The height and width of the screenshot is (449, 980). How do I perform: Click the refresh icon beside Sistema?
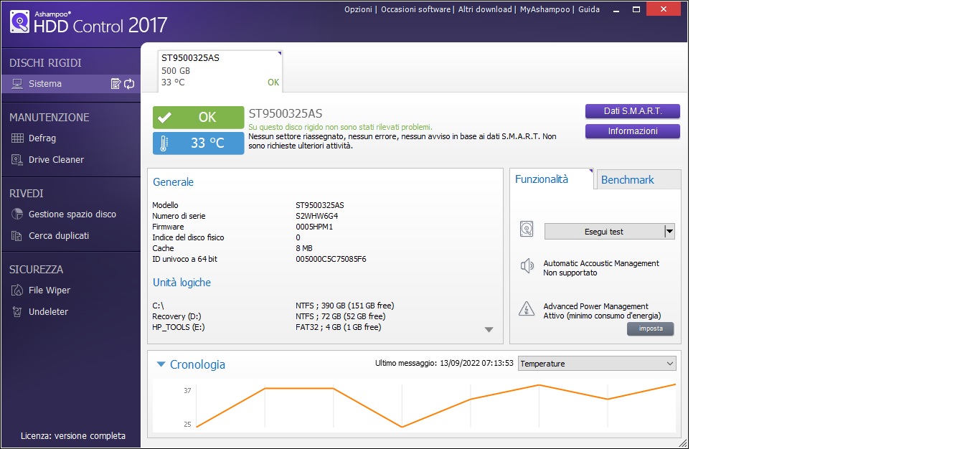click(x=129, y=84)
